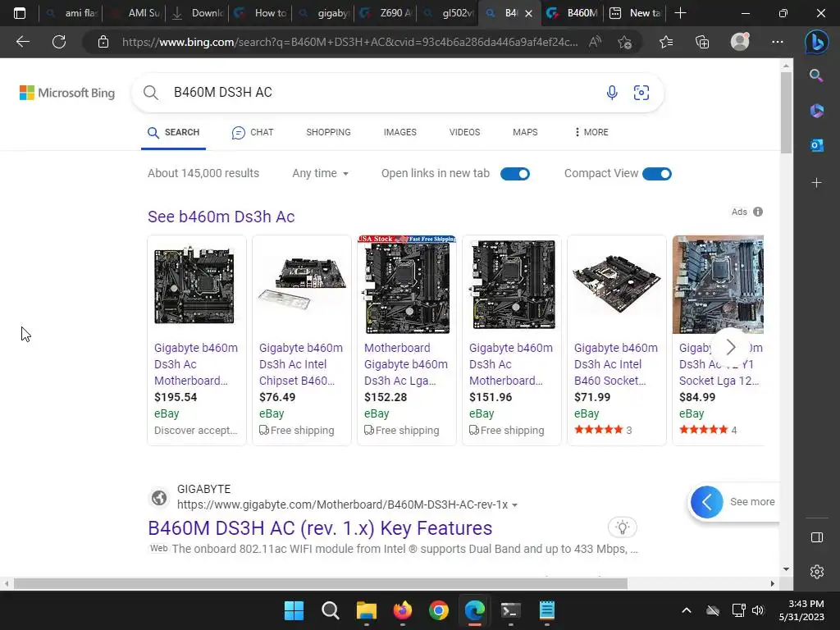The width and height of the screenshot is (840, 630).
Task: Open the system volume control
Action: coord(757,610)
